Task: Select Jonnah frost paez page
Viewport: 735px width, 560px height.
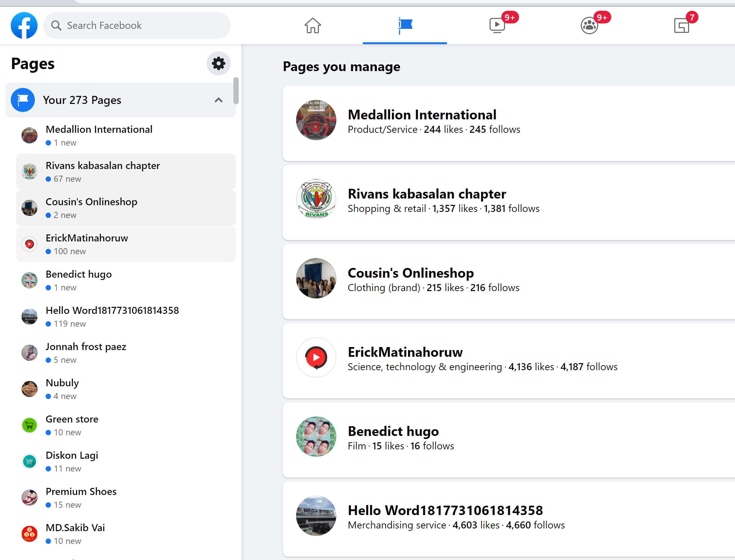Action: click(x=126, y=353)
